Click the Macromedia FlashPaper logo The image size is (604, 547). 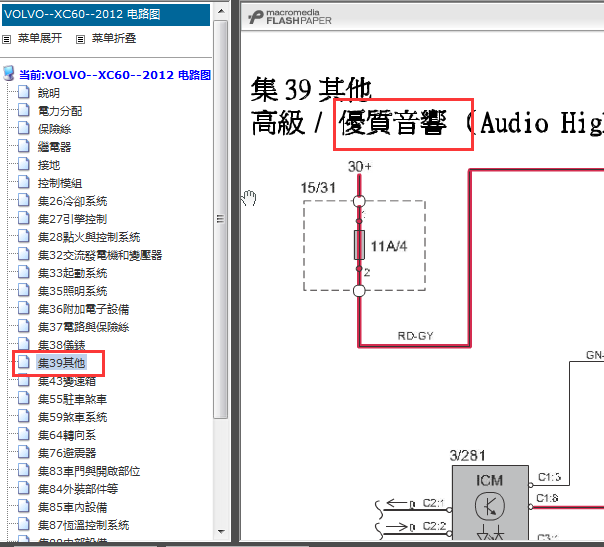[x=290, y=17]
